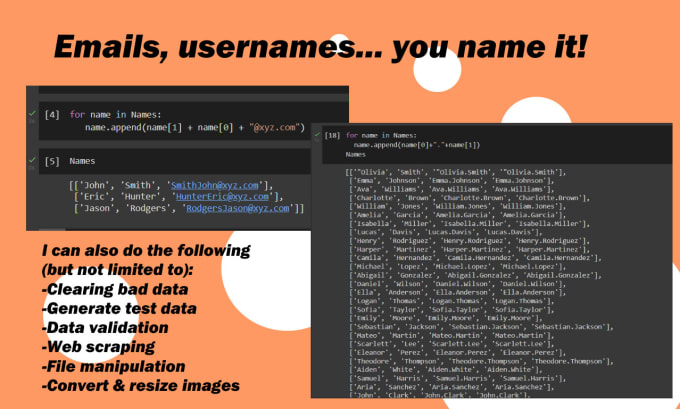Click the Samuel Harris output row

[458, 378]
